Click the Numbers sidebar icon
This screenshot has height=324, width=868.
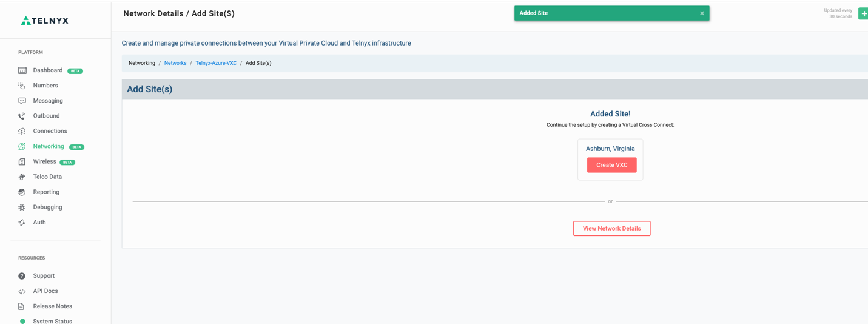[22, 86]
